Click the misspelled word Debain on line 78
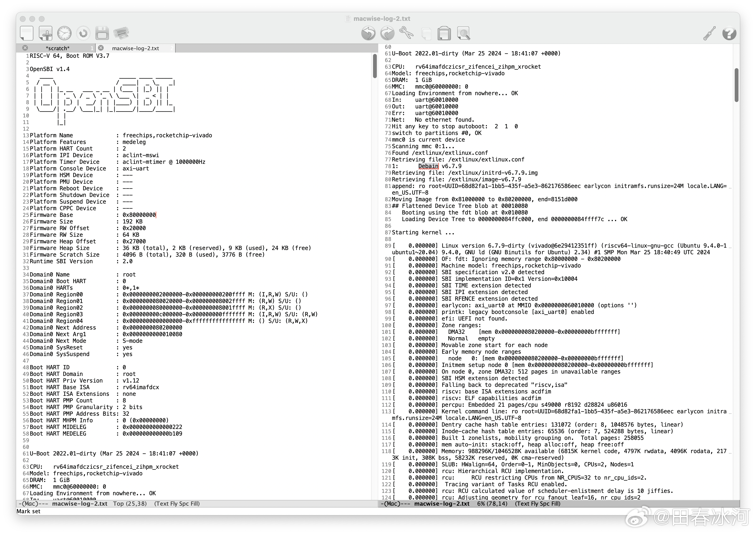The width and height of the screenshot is (756, 535). 428,166
